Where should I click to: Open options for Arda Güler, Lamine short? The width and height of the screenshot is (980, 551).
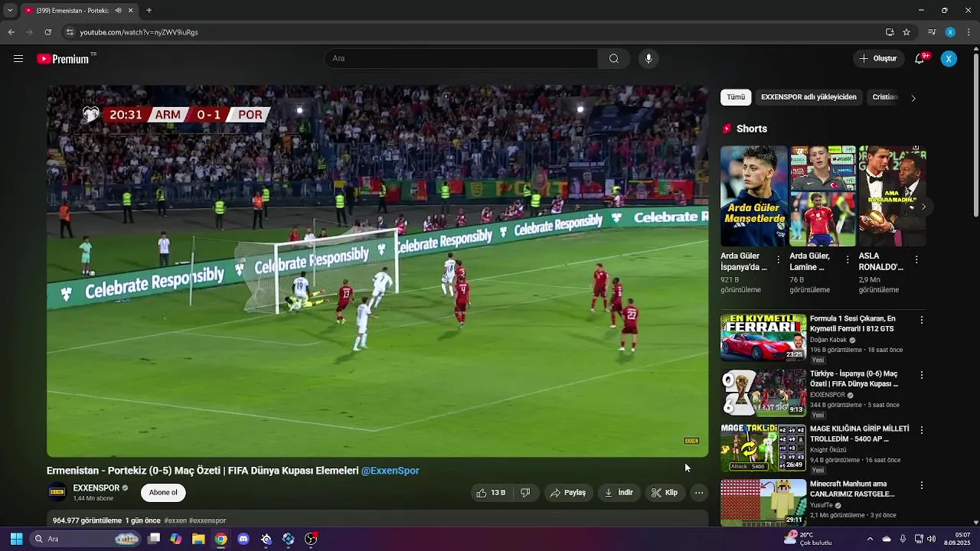(x=848, y=260)
